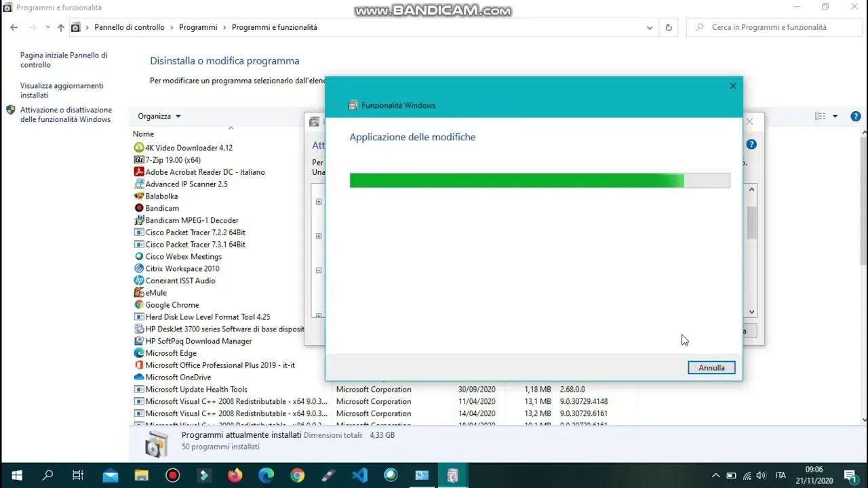Launch Visual Studio Code from the taskbar
Viewport: 868px width, 488px height.
[359, 475]
